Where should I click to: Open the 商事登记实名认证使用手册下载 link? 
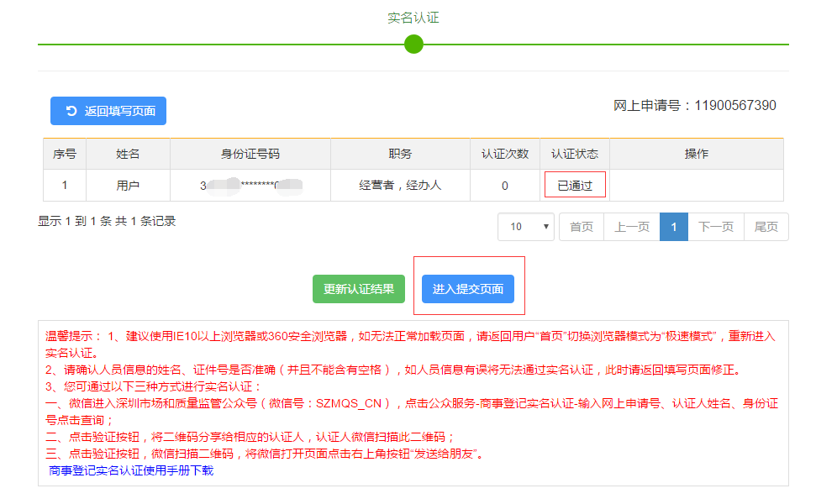click(131, 470)
